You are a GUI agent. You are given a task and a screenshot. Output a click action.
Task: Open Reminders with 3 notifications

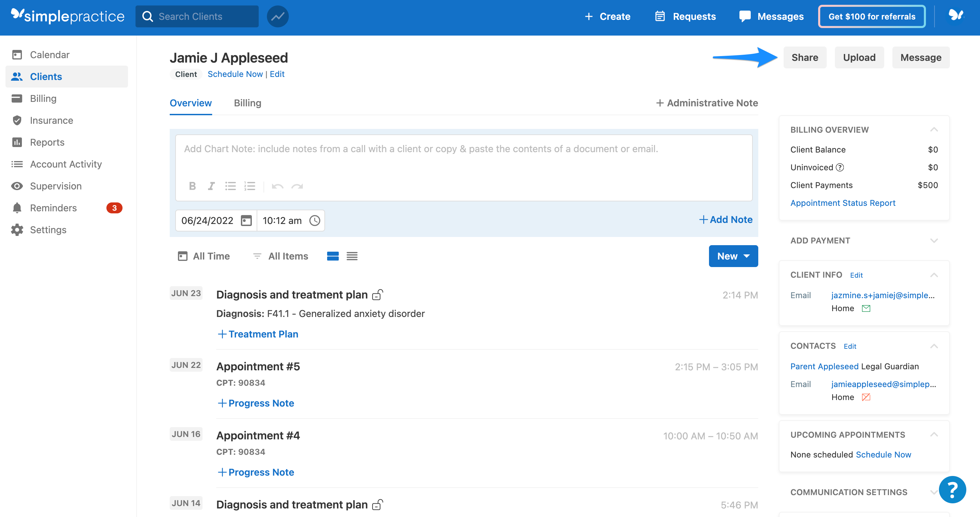67,208
